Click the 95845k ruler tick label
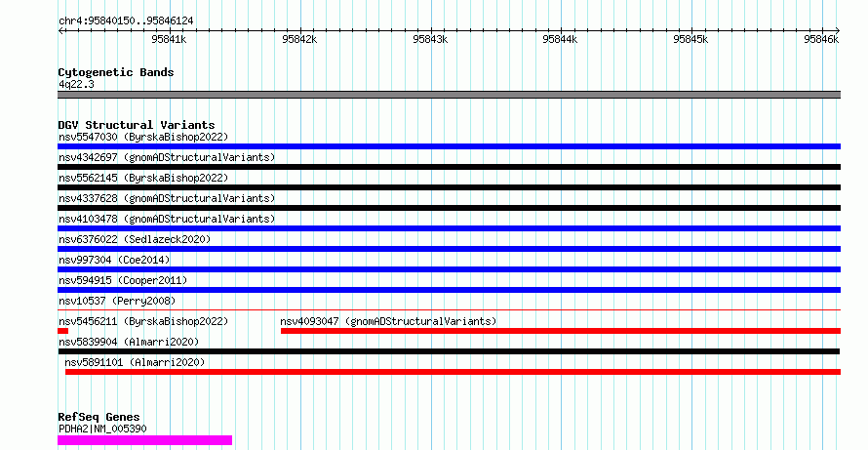 (690, 39)
